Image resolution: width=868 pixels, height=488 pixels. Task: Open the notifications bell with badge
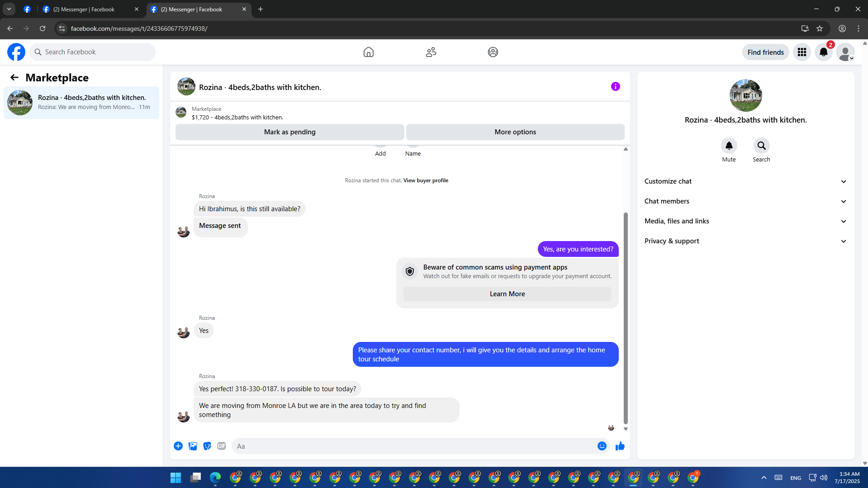(x=824, y=52)
